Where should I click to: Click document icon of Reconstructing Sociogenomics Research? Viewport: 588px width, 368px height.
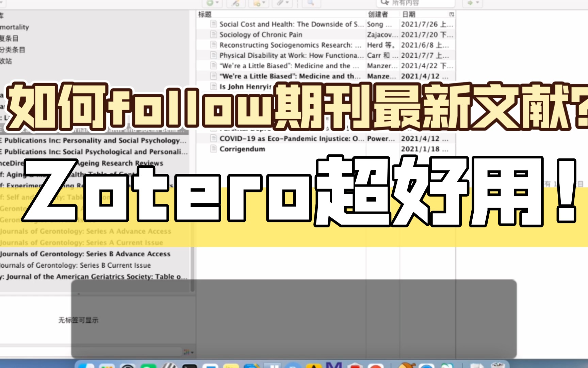click(x=214, y=45)
